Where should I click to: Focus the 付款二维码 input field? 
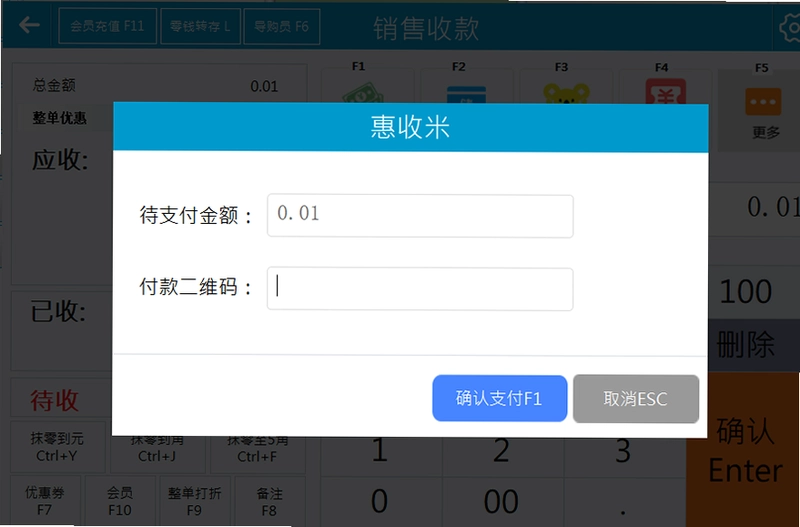point(420,289)
